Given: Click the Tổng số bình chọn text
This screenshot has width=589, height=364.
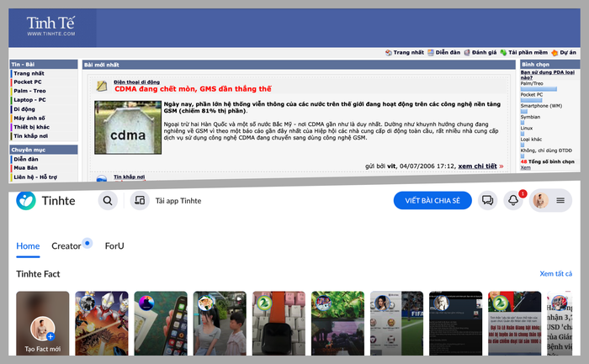Looking at the screenshot, I should pyautogui.click(x=551, y=161).
